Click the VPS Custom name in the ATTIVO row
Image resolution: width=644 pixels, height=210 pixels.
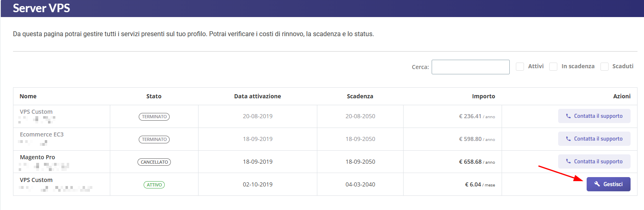[36, 180]
